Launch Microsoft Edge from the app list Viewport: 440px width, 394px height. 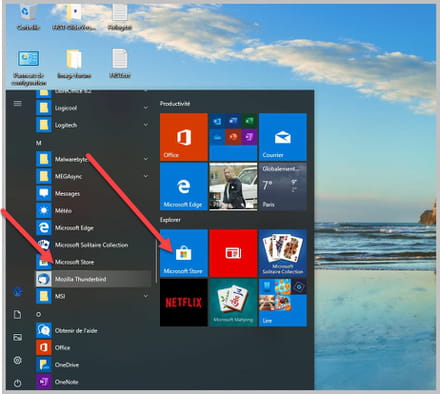point(93,228)
